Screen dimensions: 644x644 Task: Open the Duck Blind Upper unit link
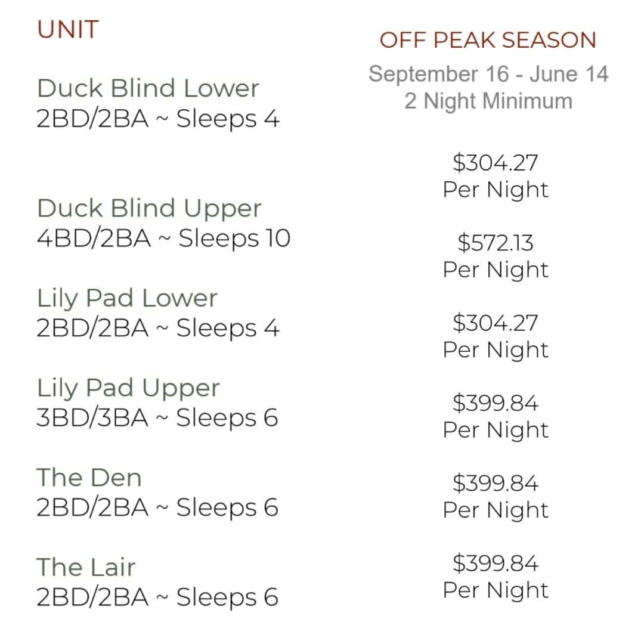pyautogui.click(x=149, y=209)
